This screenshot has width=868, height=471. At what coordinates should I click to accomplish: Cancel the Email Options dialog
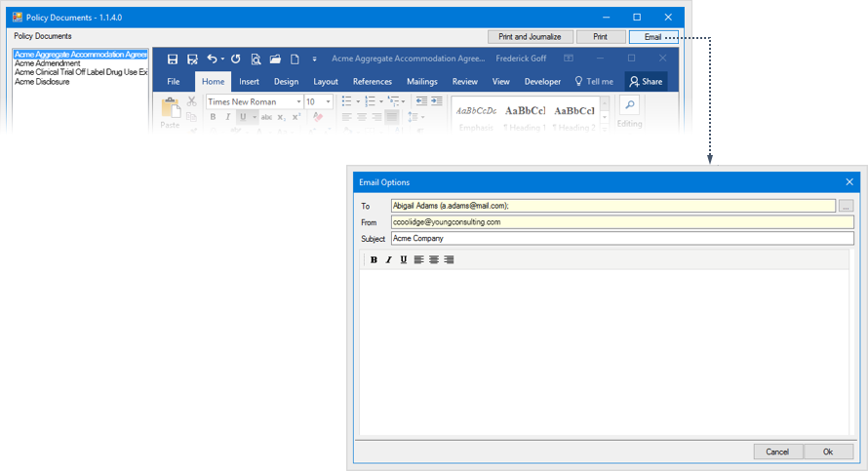pyautogui.click(x=777, y=451)
